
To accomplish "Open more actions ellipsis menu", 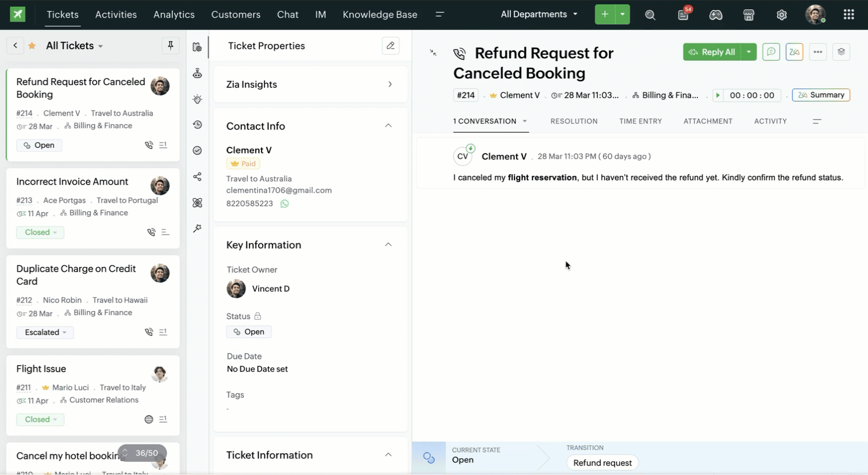I will coord(817,52).
